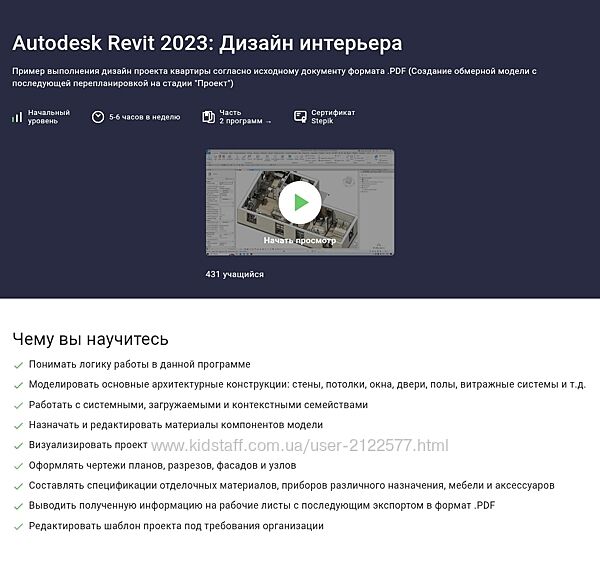Select the "Назначать и редактировать материалы" item
Screen dimensions: 600x562
click(x=174, y=425)
